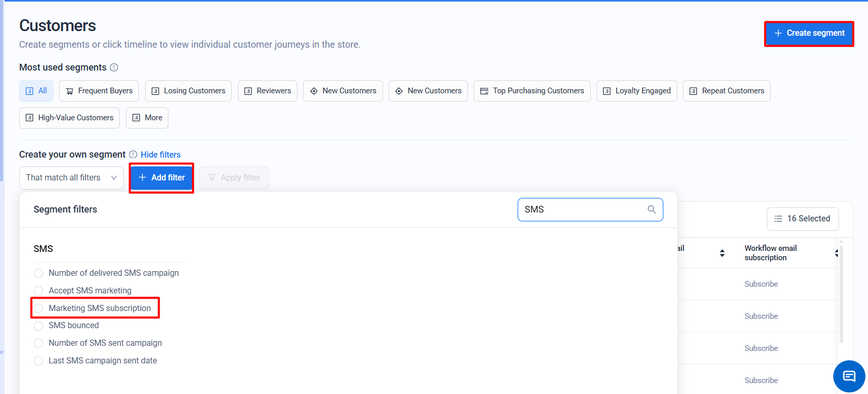Screen dimensions: 868x394
Task: Click the info icon beside Most used segments
Action: tap(114, 67)
